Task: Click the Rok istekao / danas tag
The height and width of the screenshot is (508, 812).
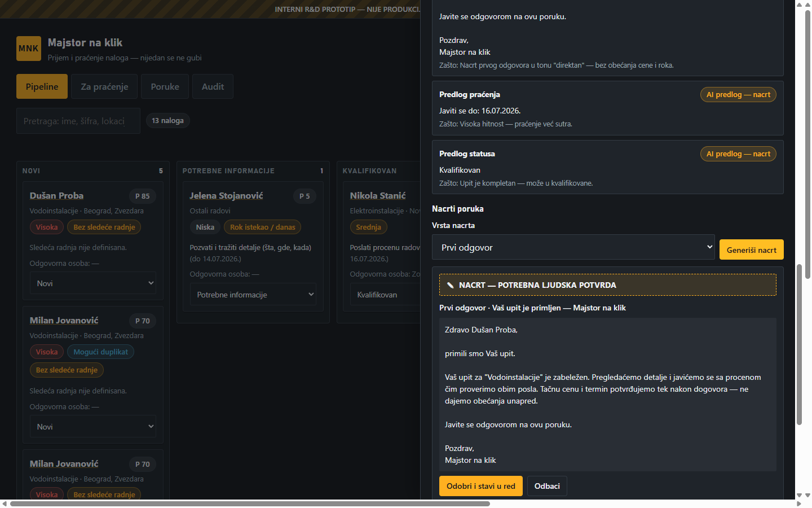Action: (262, 227)
